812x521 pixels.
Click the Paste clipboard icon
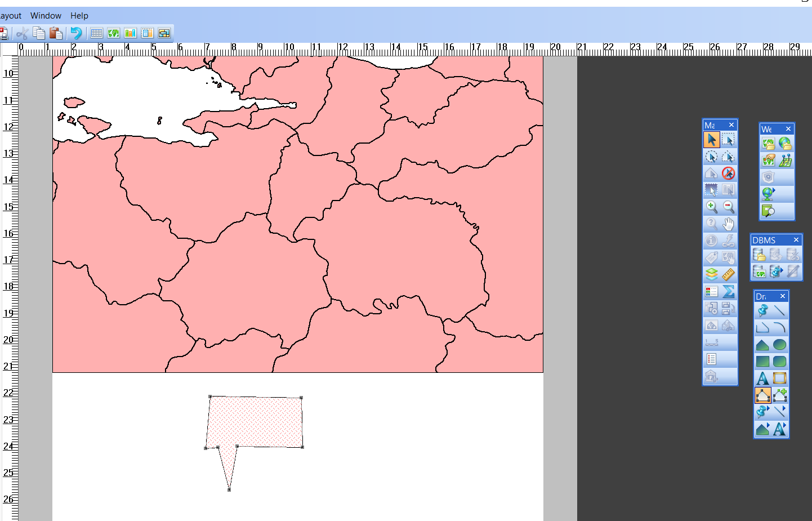tap(56, 33)
